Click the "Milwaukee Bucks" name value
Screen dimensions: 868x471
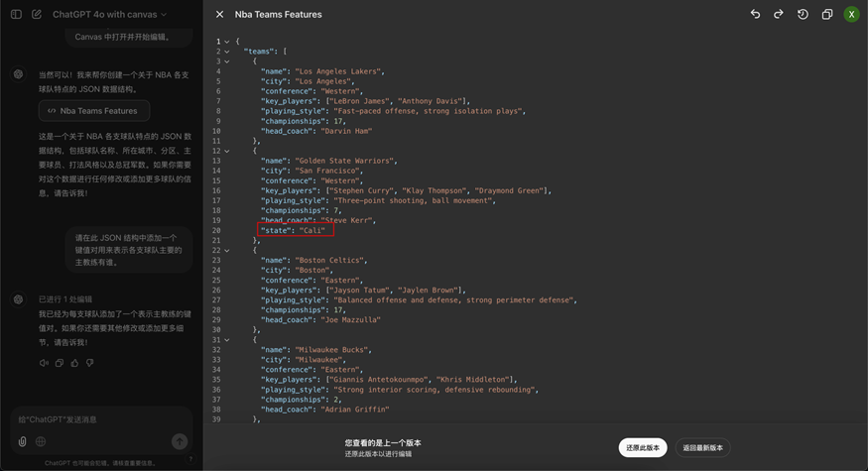coord(331,350)
